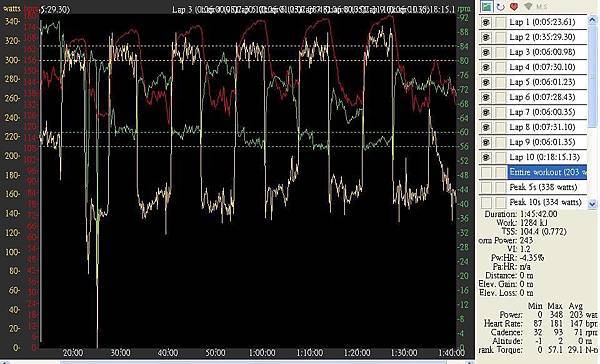The width and height of the screenshot is (600, 364).
Task: Hide Lap 10 via its eye icon
Action: 486,157
